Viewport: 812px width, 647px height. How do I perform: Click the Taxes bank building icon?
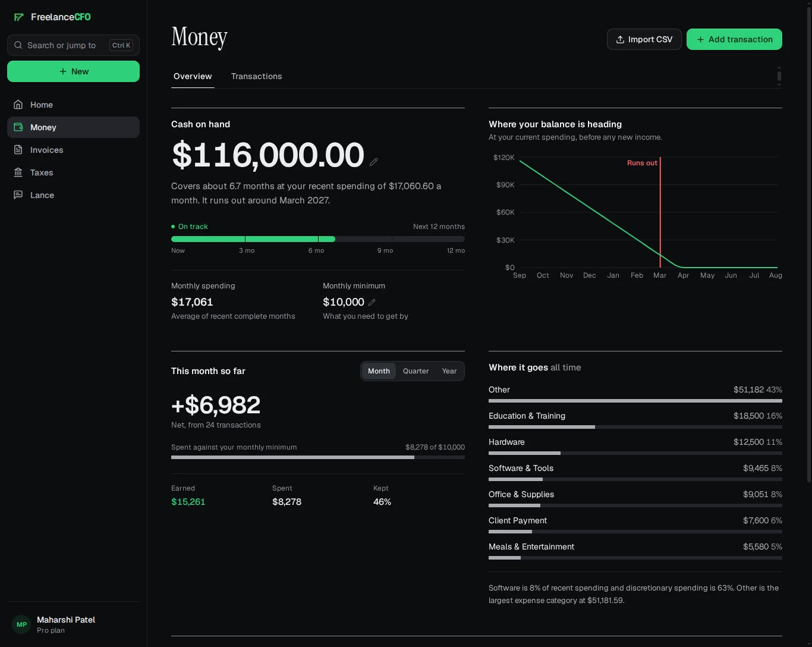coord(18,172)
